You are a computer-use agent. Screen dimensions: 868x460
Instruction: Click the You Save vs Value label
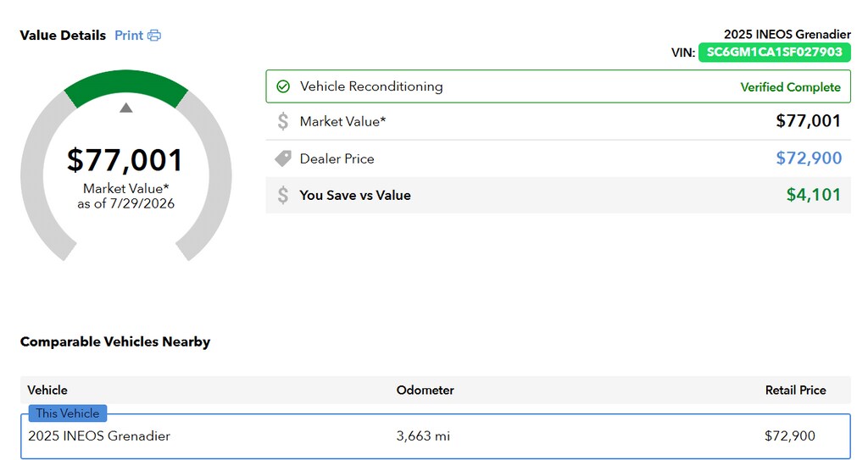pos(355,196)
